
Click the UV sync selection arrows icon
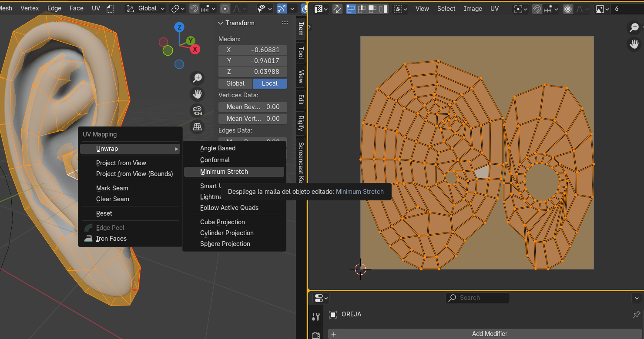coord(337,9)
